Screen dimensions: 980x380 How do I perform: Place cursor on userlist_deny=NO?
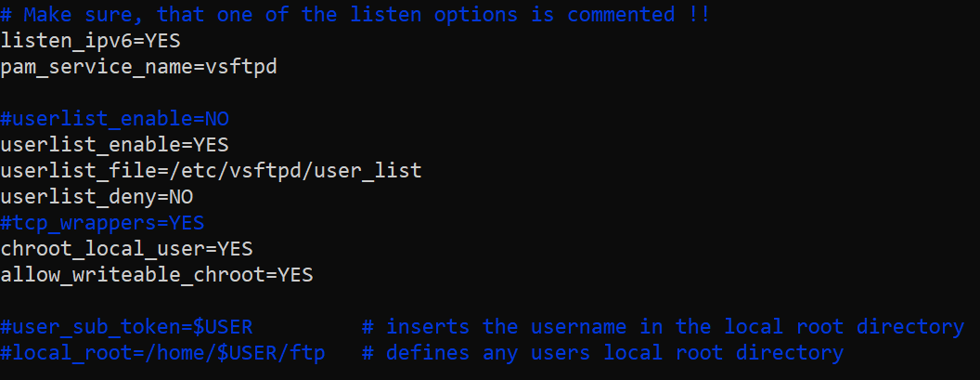(x=97, y=197)
